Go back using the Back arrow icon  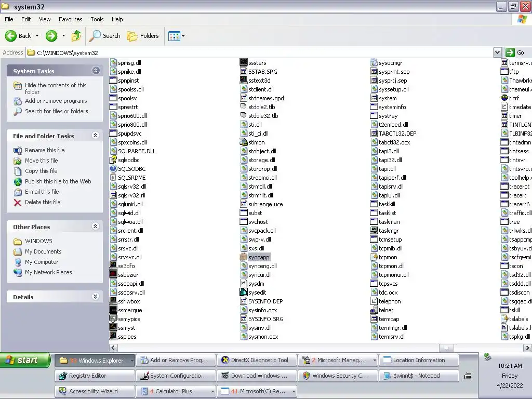(10, 36)
